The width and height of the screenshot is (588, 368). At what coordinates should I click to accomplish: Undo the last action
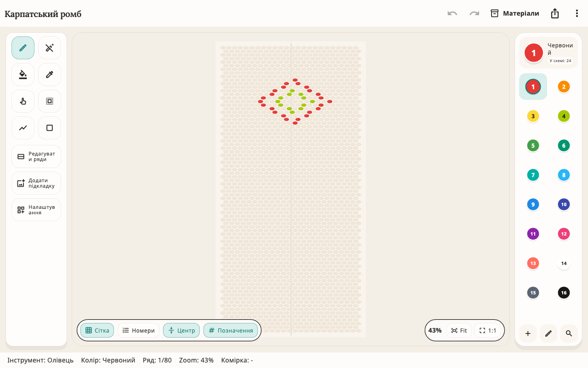[452, 13]
